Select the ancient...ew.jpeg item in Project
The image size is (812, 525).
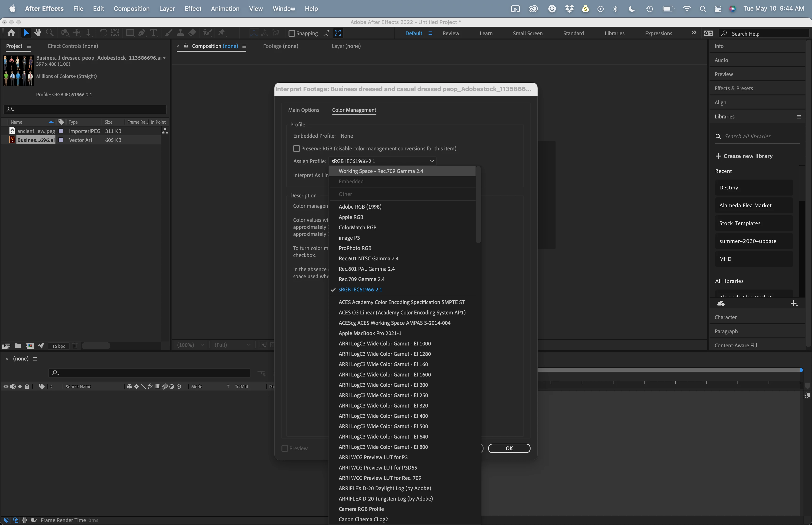pos(36,131)
